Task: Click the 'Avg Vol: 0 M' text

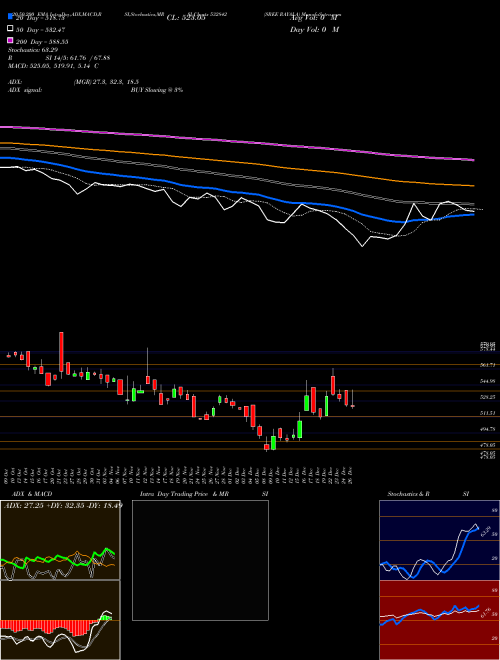Action: pyautogui.click(x=314, y=18)
